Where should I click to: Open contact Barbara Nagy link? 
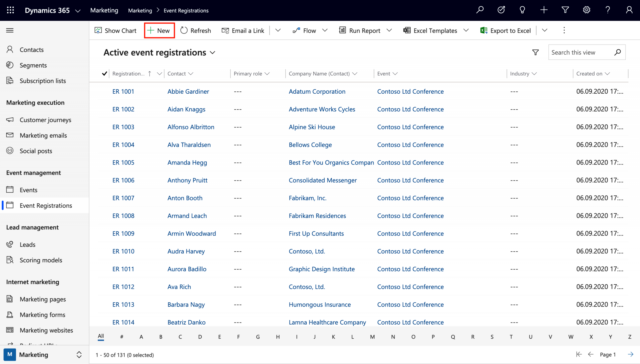(186, 304)
